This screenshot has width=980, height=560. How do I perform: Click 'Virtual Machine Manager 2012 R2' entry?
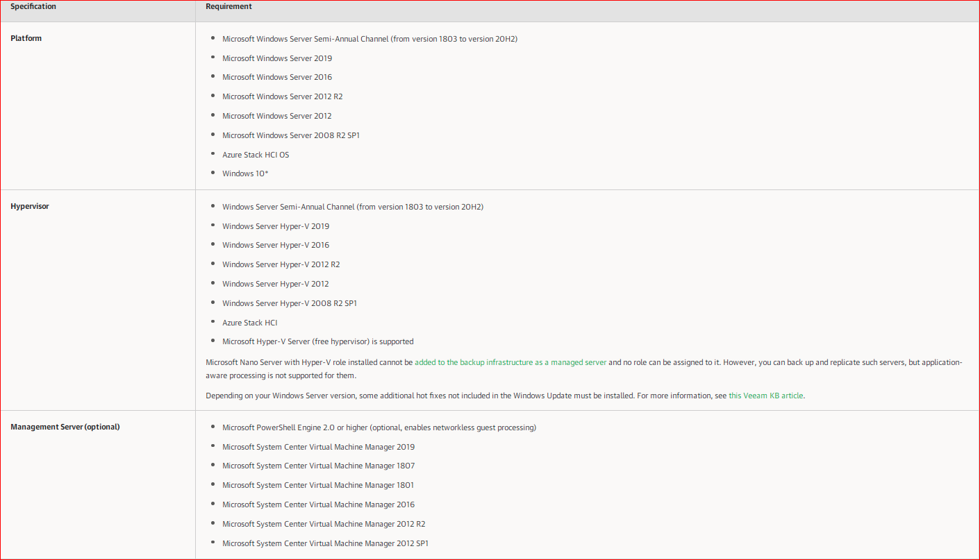(x=324, y=524)
